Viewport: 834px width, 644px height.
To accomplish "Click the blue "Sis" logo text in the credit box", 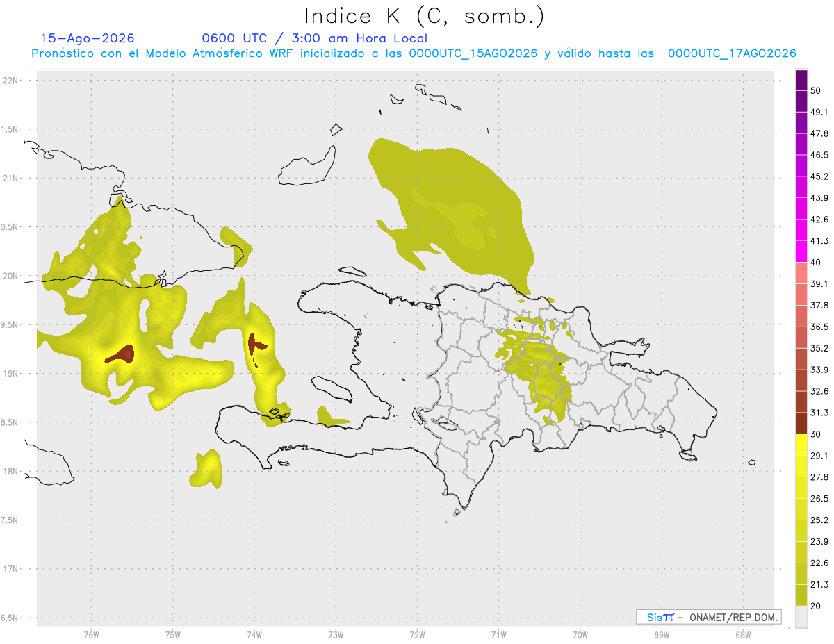I will (654, 617).
